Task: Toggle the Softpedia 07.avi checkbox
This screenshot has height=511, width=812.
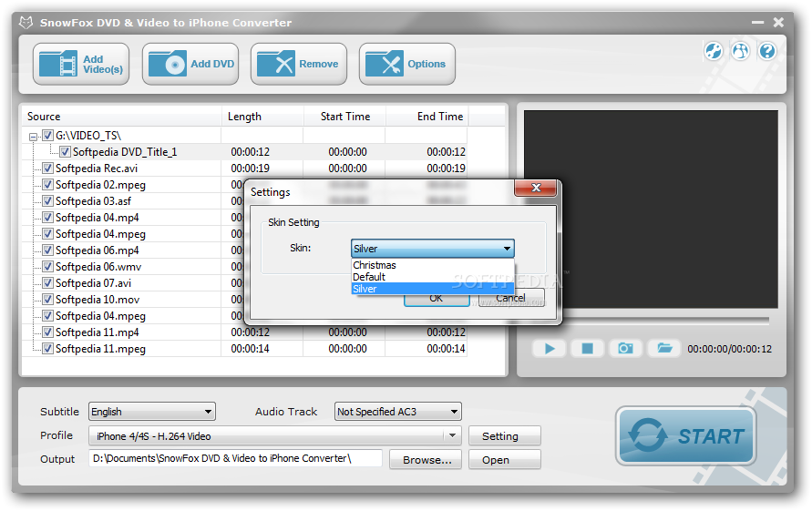Action: point(47,283)
